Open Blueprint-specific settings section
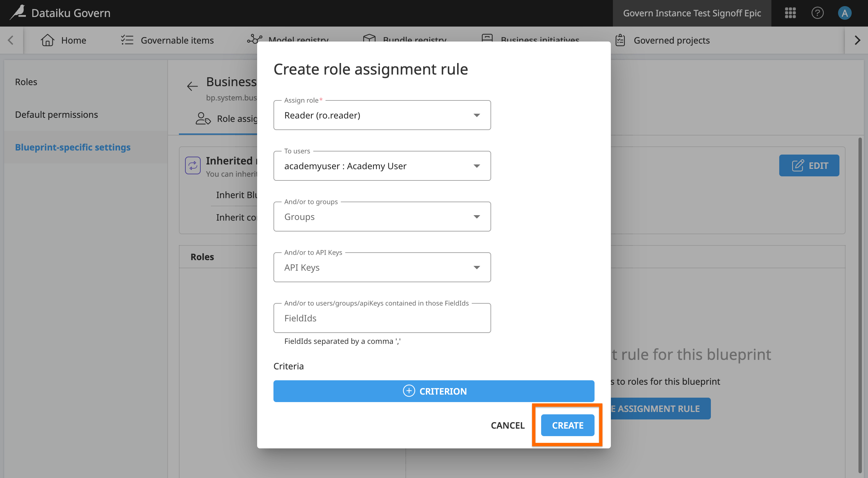This screenshot has height=478, width=868. (x=86, y=147)
